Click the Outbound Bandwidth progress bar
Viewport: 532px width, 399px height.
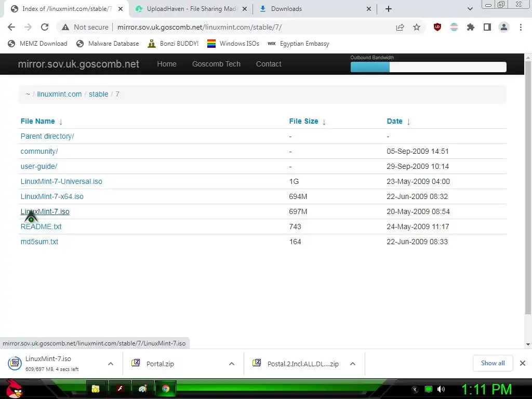[x=428, y=67]
